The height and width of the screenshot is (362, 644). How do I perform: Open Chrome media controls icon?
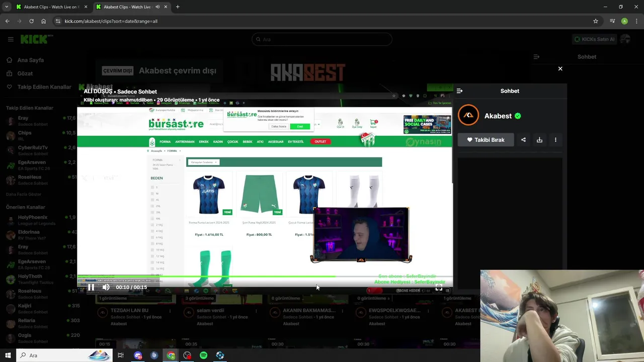(x=612, y=21)
